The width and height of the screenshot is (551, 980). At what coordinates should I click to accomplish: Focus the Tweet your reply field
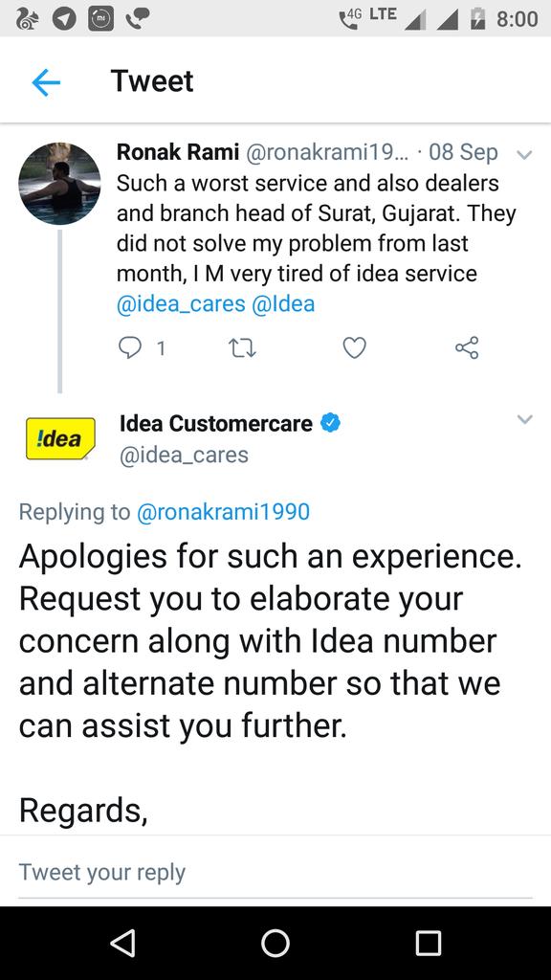[x=275, y=871]
